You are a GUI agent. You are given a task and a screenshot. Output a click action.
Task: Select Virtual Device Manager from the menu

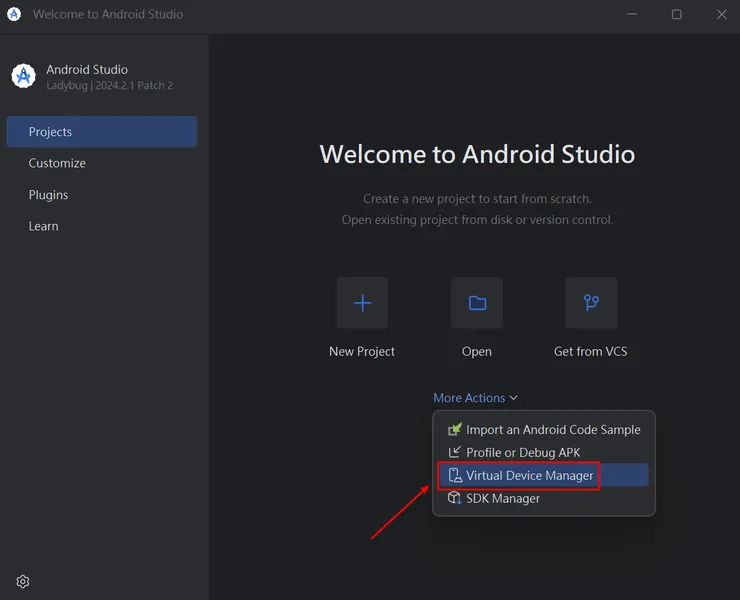(x=529, y=475)
